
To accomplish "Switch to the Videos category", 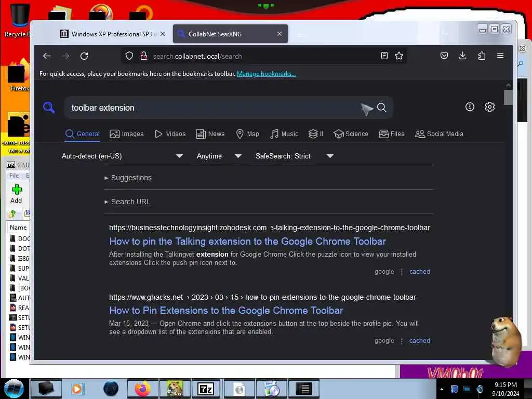I will 170,134.
